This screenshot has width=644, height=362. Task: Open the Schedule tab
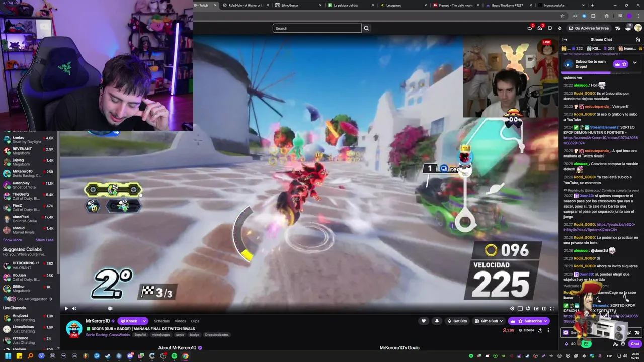click(162, 321)
